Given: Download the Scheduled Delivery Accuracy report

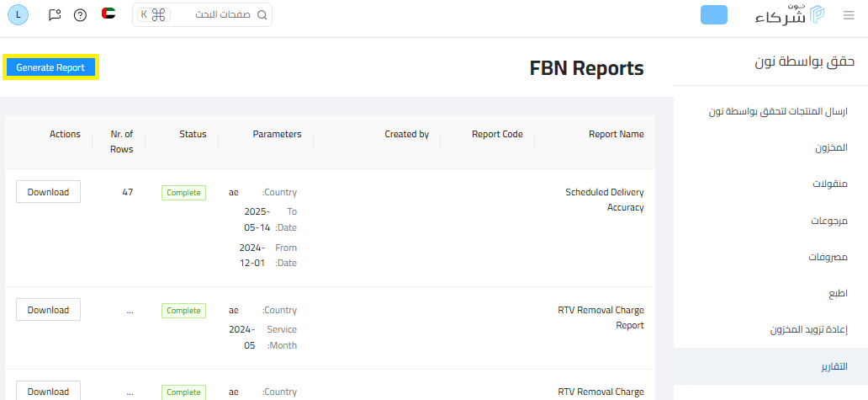Looking at the screenshot, I should coord(48,192).
